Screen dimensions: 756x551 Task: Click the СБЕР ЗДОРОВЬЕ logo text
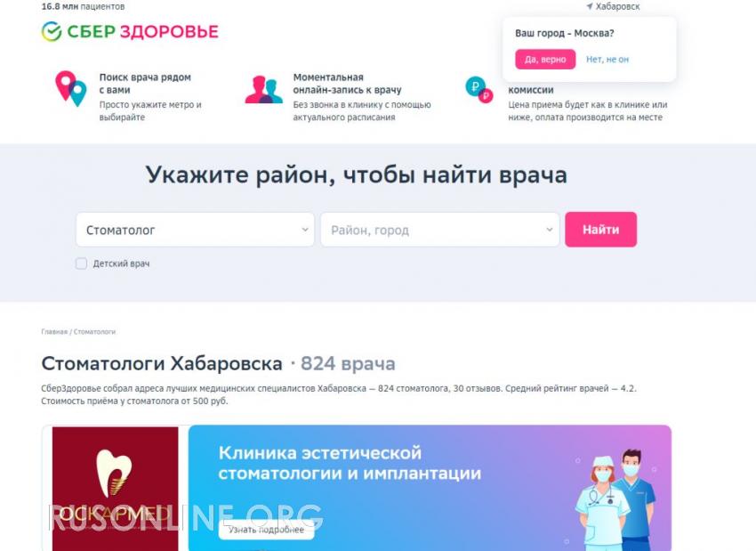click(142, 32)
